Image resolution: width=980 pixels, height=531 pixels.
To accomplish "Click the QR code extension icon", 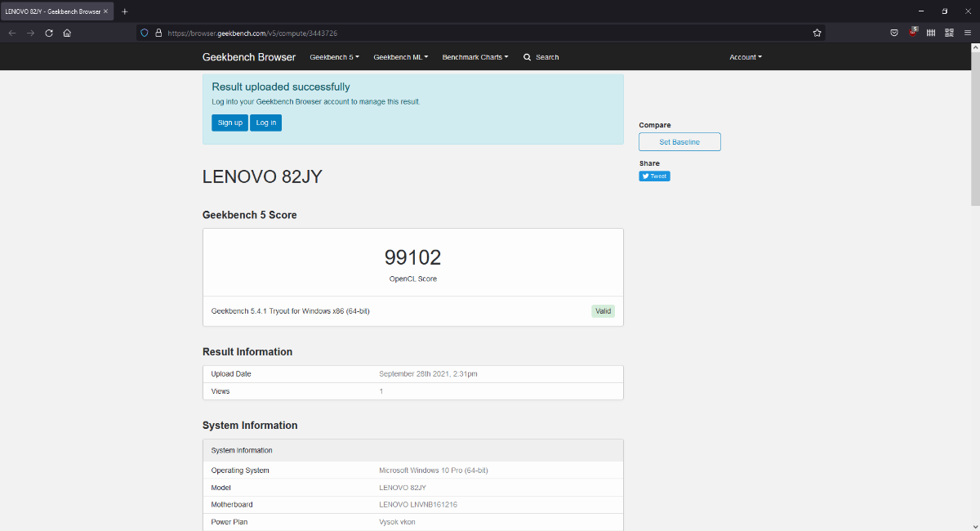I will pos(949,33).
